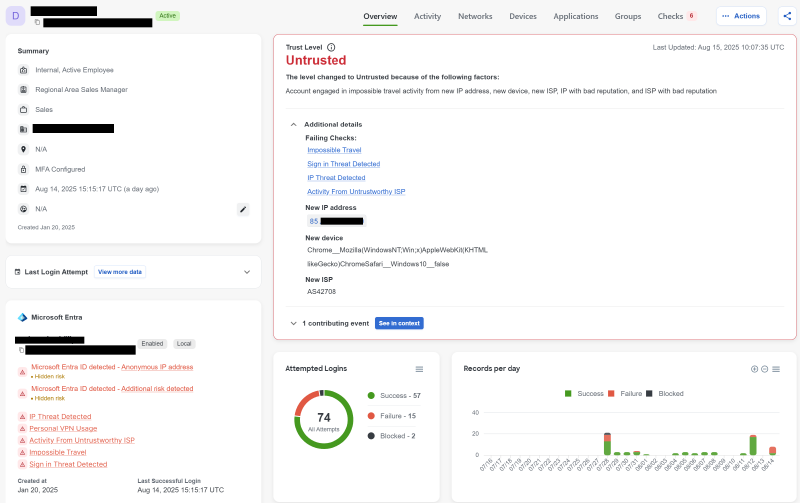Open the Actions menu button
This screenshot has height=503, width=800.
point(741,16)
